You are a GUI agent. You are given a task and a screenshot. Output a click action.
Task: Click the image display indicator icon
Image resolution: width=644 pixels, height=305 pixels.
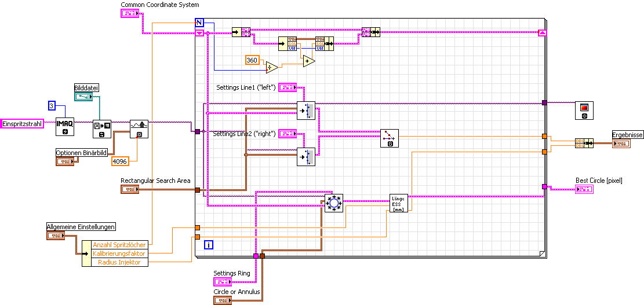(584, 111)
